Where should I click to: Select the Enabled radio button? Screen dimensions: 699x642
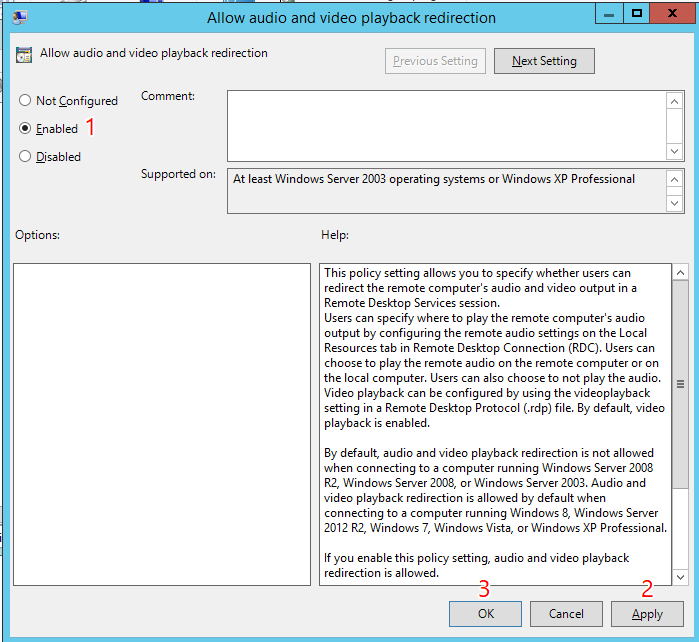click(25, 129)
